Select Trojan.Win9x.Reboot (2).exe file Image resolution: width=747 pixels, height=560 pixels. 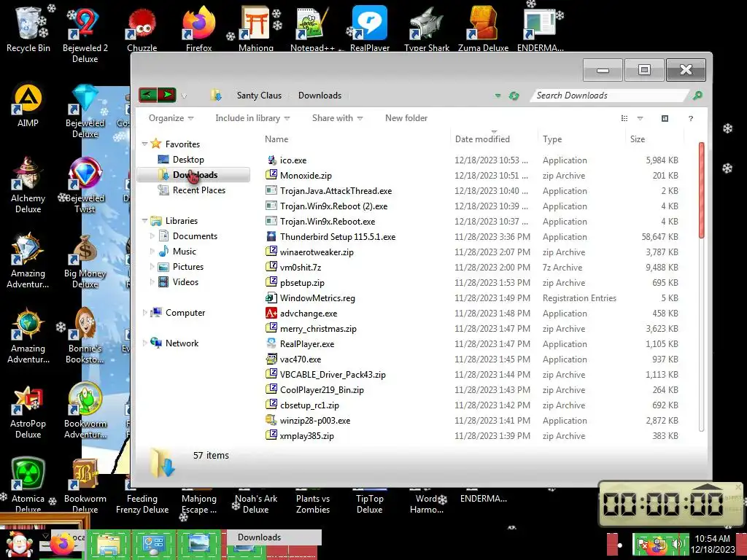click(x=333, y=206)
